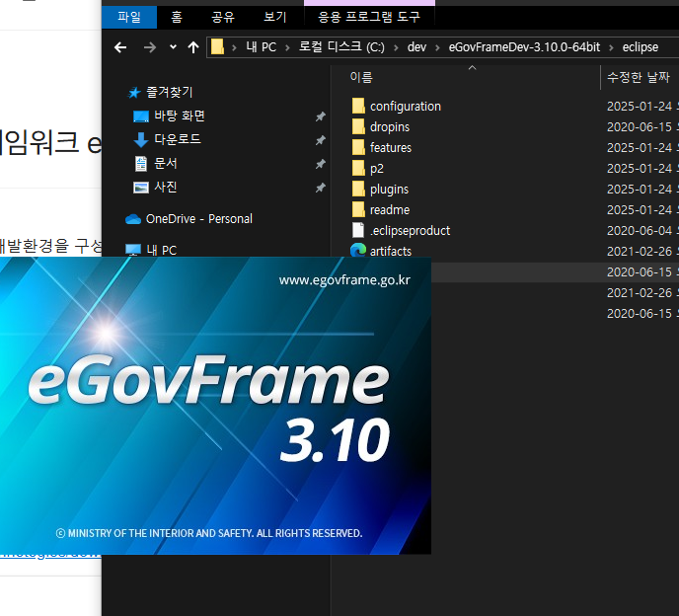Select the plugins folder
The height and width of the screenshot is (616, 679).
click(389, 190)
